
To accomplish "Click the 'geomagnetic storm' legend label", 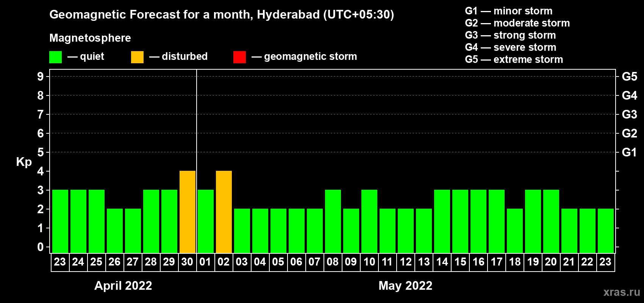I will click(x=311, y=56).
